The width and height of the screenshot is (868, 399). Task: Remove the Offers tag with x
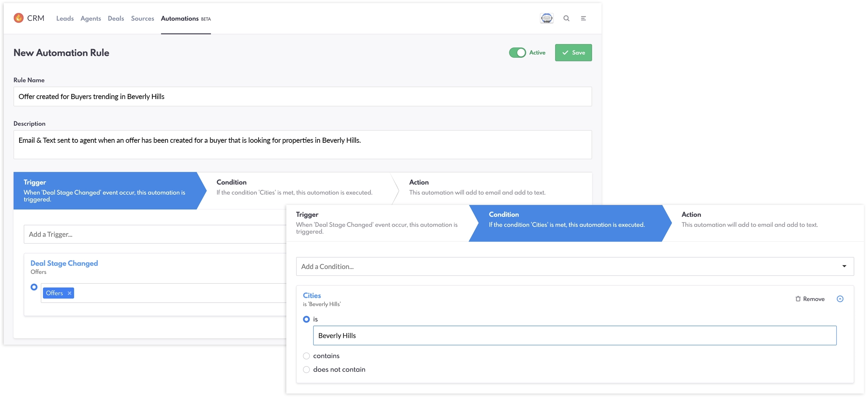(x=70, y=293)
